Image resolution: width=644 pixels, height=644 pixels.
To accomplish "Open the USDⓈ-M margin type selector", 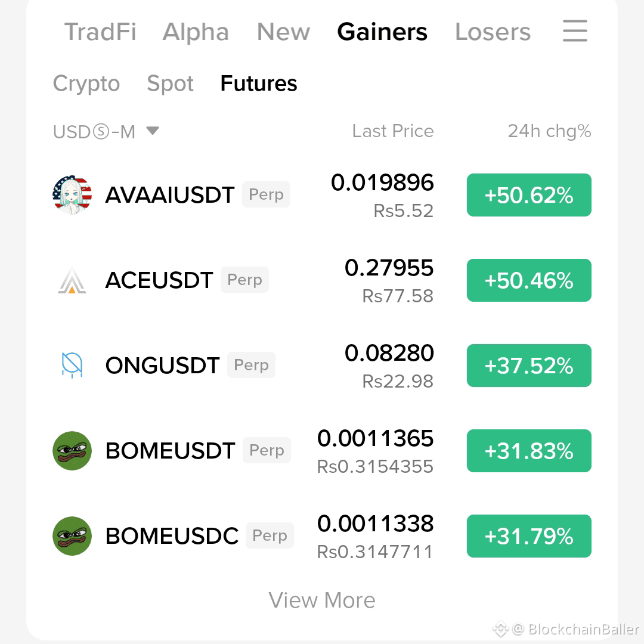I will point(106,131).
